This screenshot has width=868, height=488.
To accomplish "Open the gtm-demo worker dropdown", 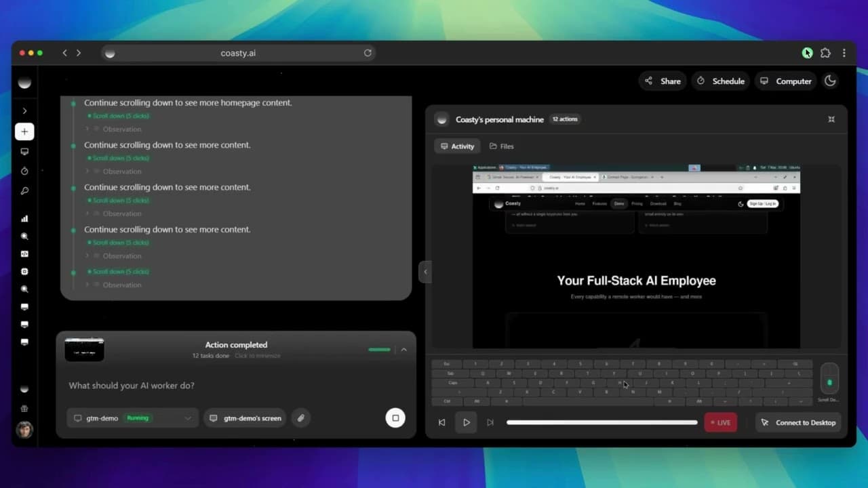I will click(132, 418).
